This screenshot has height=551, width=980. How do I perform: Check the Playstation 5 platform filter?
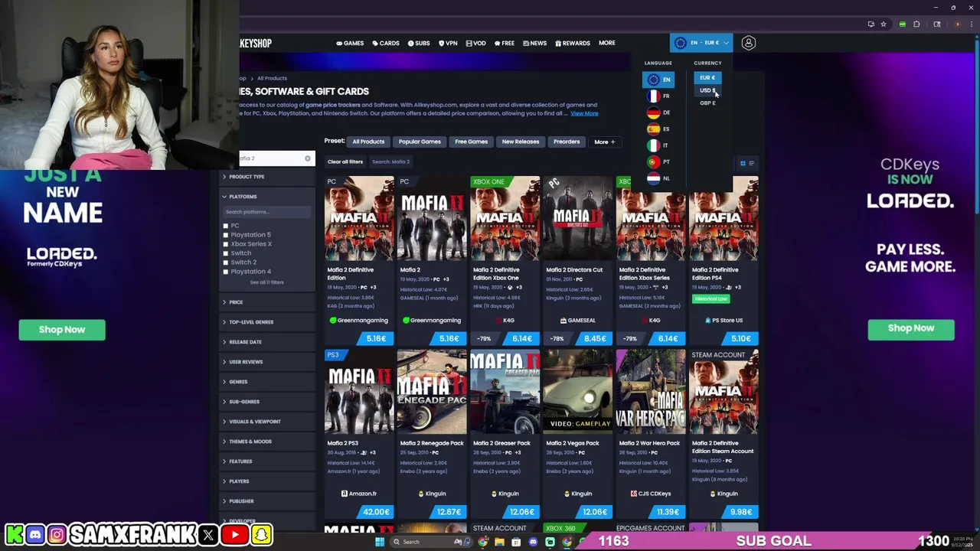pos(226,235)
